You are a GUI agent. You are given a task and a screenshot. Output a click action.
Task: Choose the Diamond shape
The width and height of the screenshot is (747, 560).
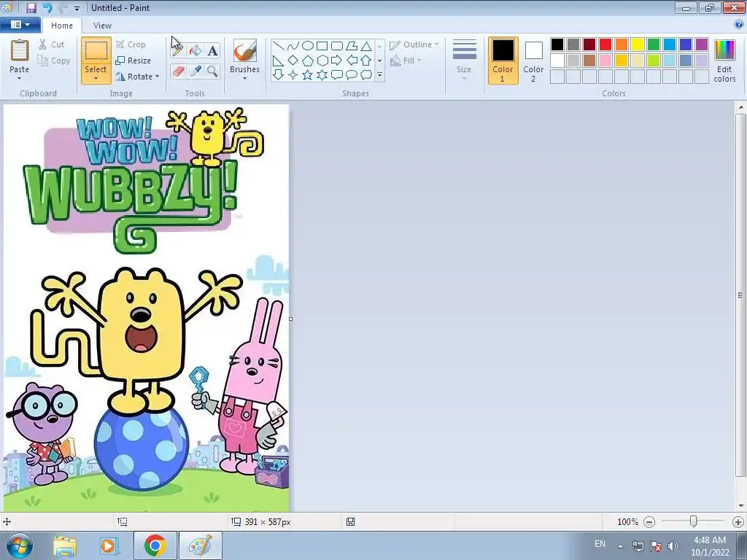pyautogui.click(x=293, y=61)
